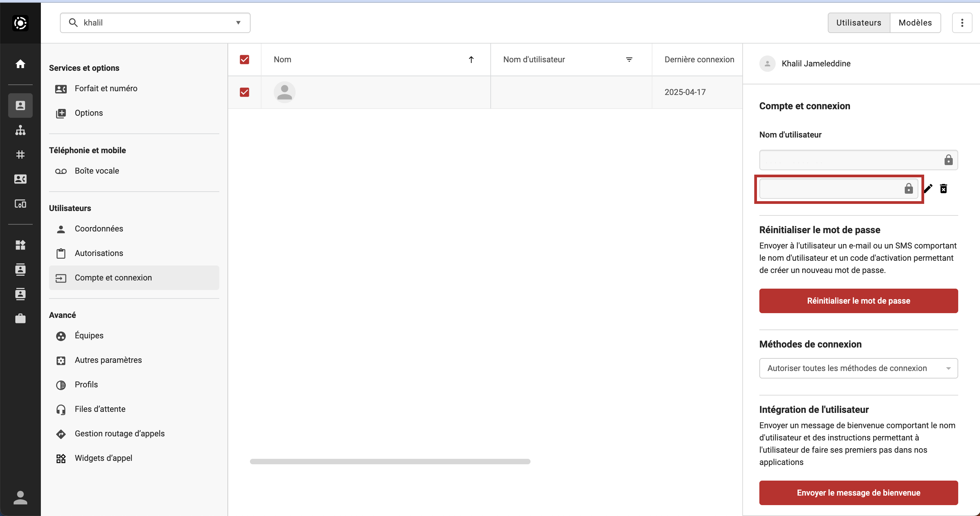This screenshot has height=516, width=980.
Task: Open the devices icon in left rail
Action: [x=20, y=204]
